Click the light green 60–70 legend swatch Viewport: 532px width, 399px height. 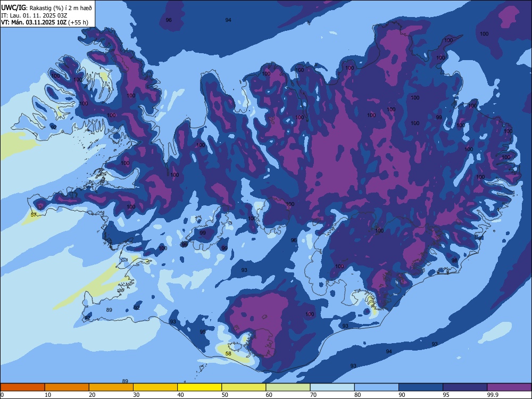[x=288, y=387]
